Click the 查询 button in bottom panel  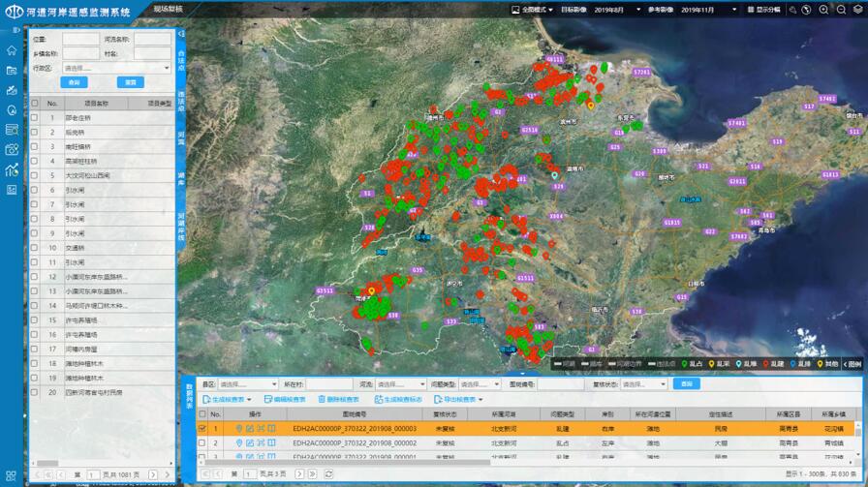(687, 383)
